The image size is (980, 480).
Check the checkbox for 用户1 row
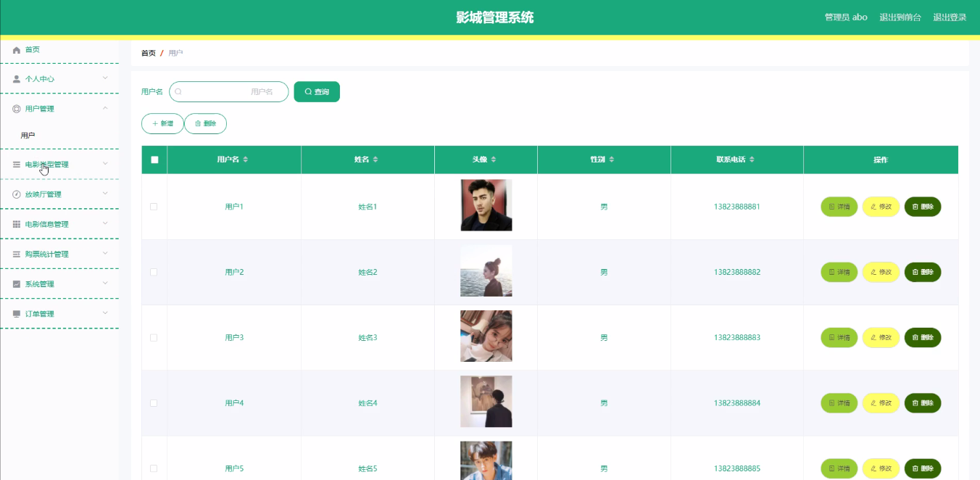(154, 207)
